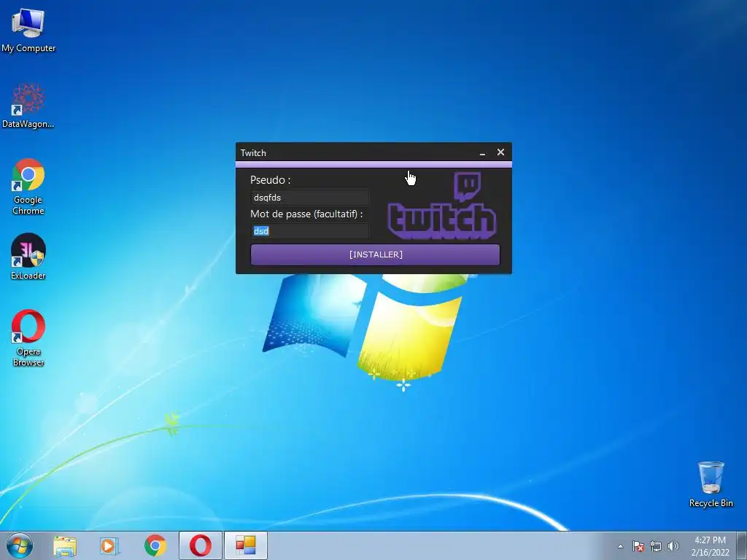Viewport: 747px width, 560px height.
Task: Open Chrome from the taskbar
Action: [x=155, y=545]
